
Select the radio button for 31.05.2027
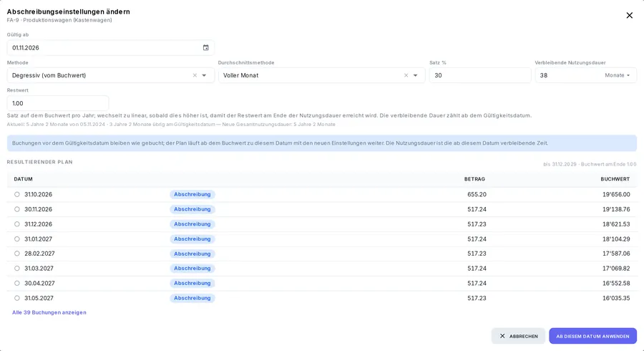17,298
